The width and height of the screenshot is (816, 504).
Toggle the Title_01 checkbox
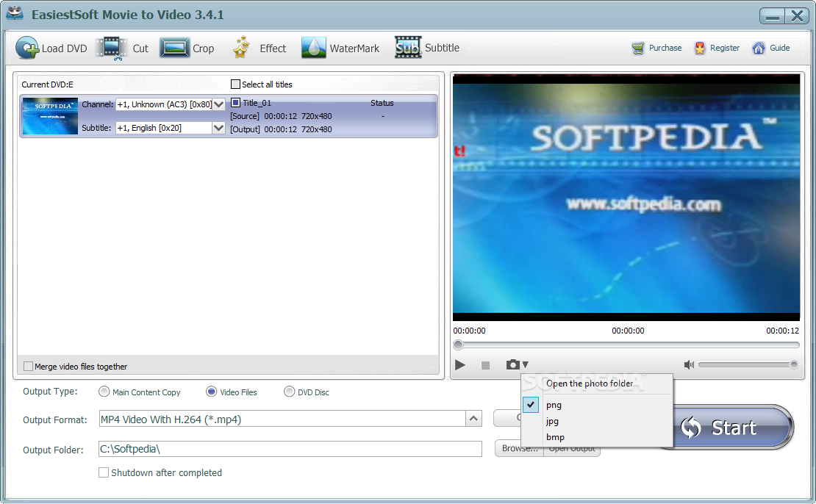click(x=235, y=102)
